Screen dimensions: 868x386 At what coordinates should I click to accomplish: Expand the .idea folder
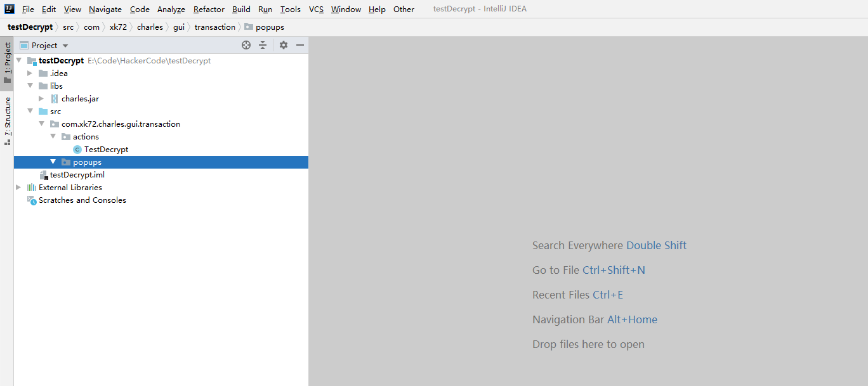pyautogui.click(x=30, y=74)
